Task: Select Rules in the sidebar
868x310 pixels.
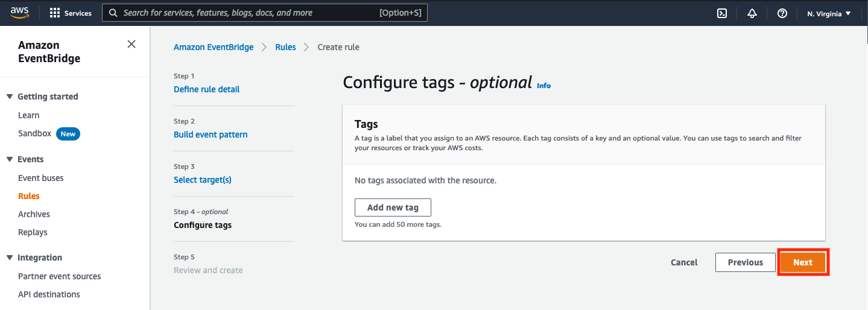Action: (29, 196)
